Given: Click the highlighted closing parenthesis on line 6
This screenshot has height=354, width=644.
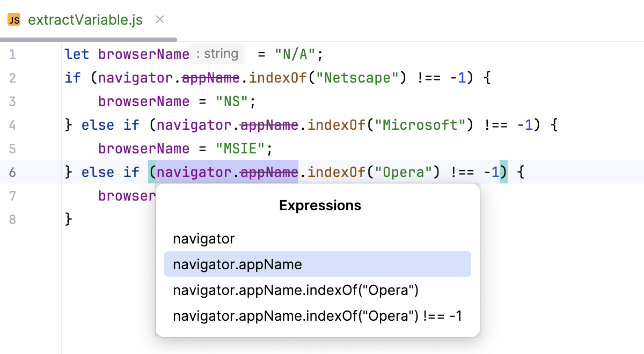Looking at the screenshot, I should 503,172.
